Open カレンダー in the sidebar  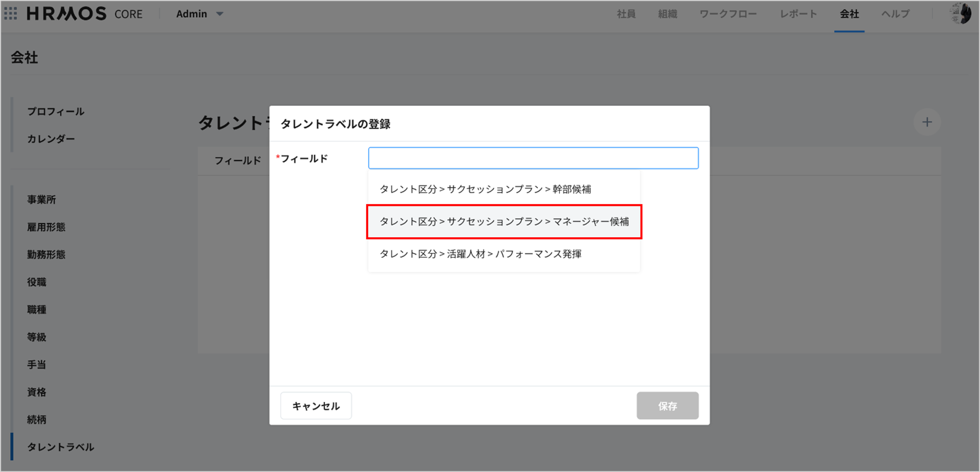click(51, 139)
